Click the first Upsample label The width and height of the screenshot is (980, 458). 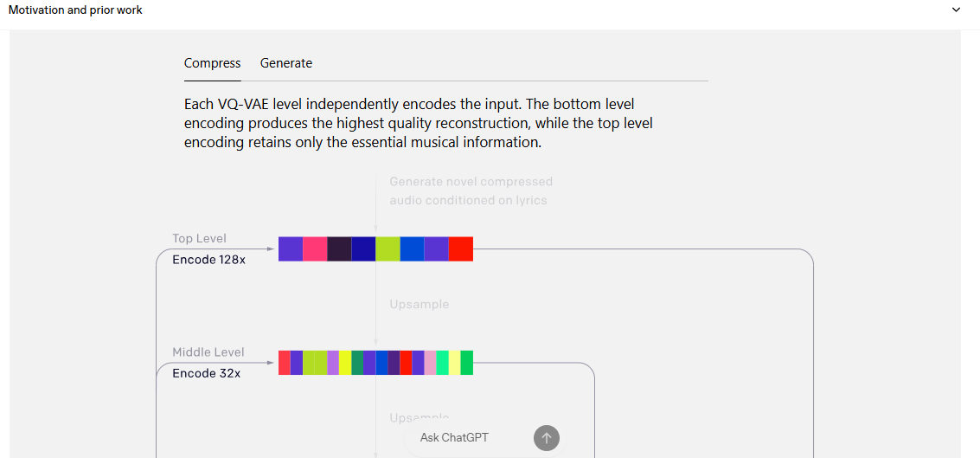420,305
